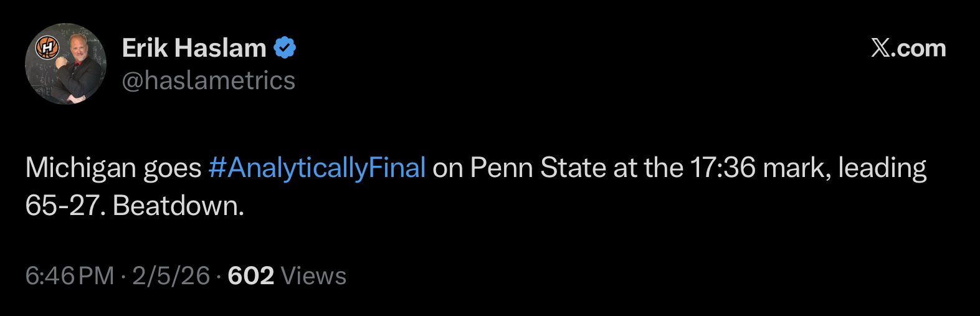Click the X.com text label

coord(918,48)
